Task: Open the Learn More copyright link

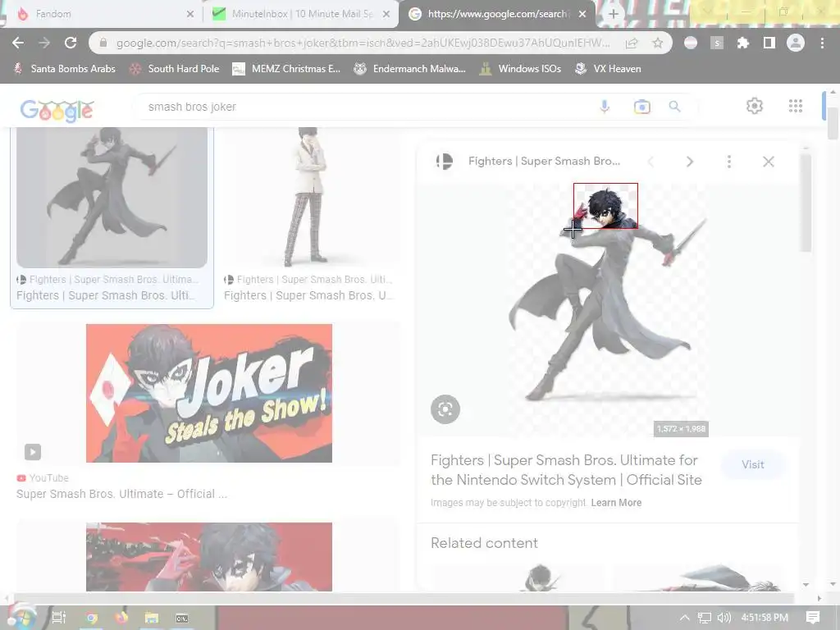Action: pyautogui.click(x=616, y=503)
